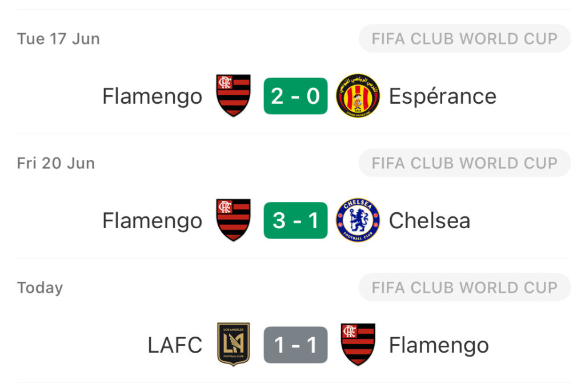Click the Flamengo crest in the Espérance match
The image size is (585, 392).
(x=233, y=96)
